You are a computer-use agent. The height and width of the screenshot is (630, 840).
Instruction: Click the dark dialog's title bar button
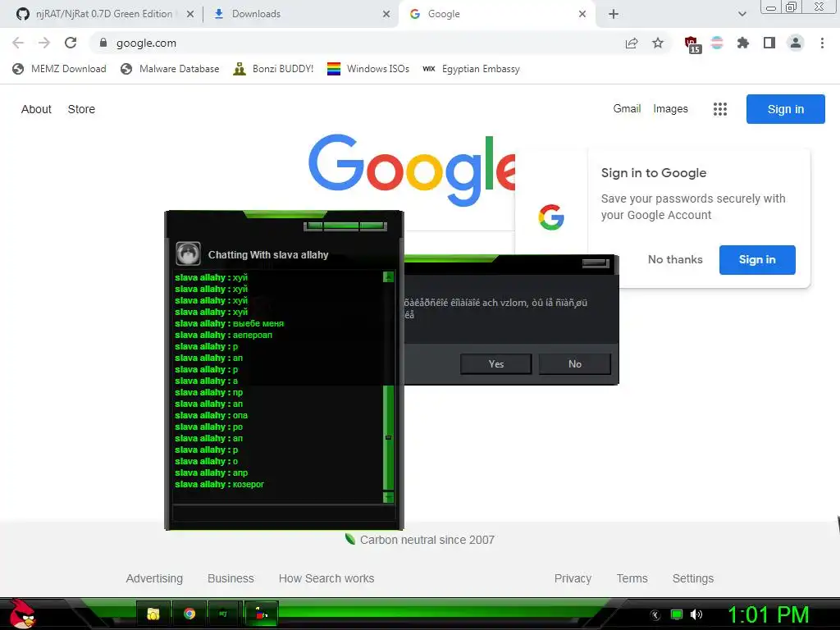coord(596,263)
